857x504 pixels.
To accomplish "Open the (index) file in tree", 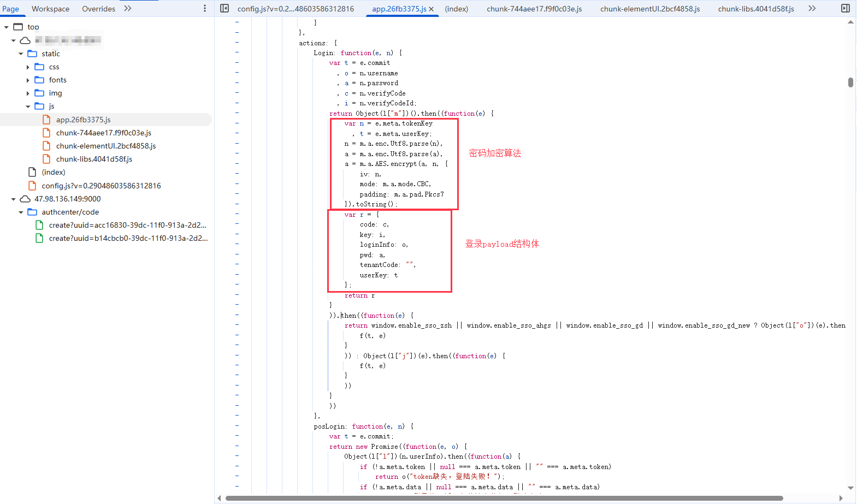I will [54, 172].
